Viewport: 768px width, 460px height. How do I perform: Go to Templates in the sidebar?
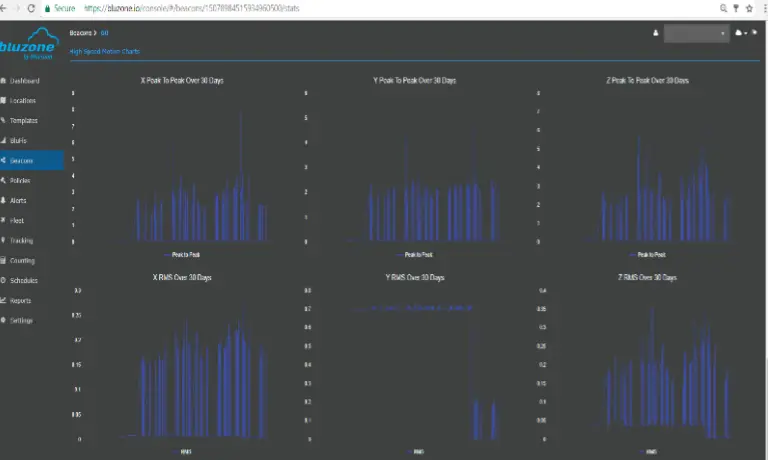click(x=24, y=121)
